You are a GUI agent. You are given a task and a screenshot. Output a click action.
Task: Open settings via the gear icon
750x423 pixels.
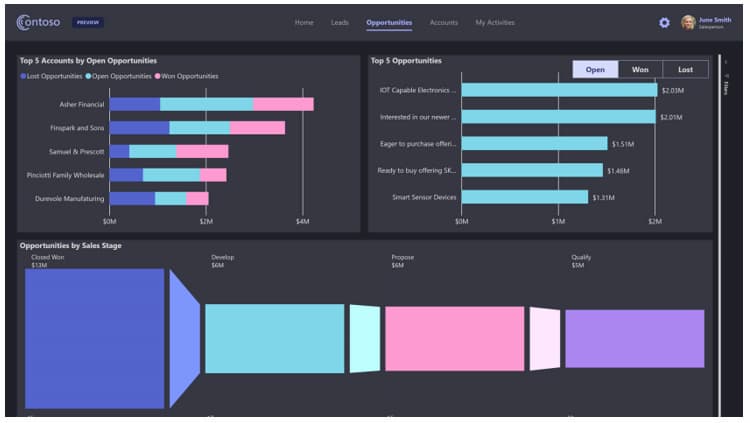(x=664, y=22)
